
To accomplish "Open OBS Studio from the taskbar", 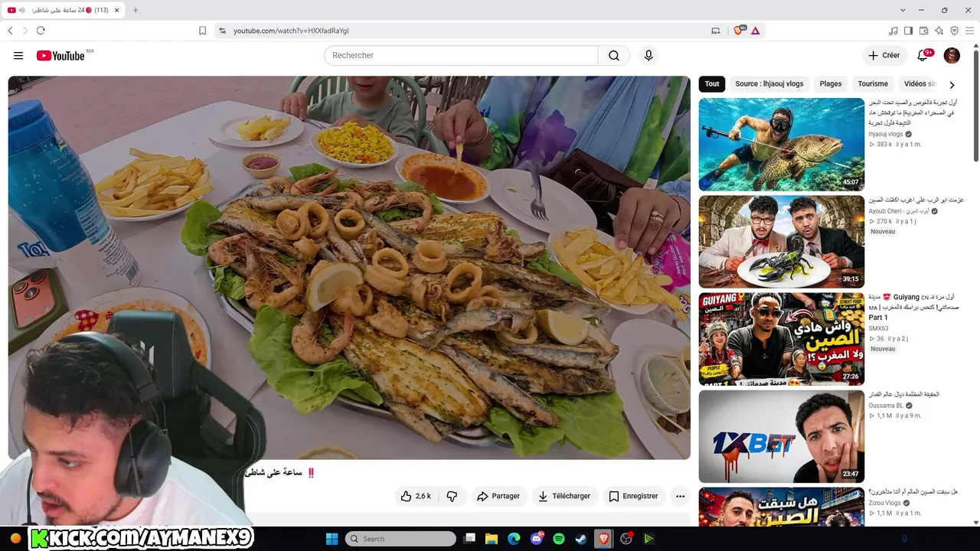I will [626, 539].
